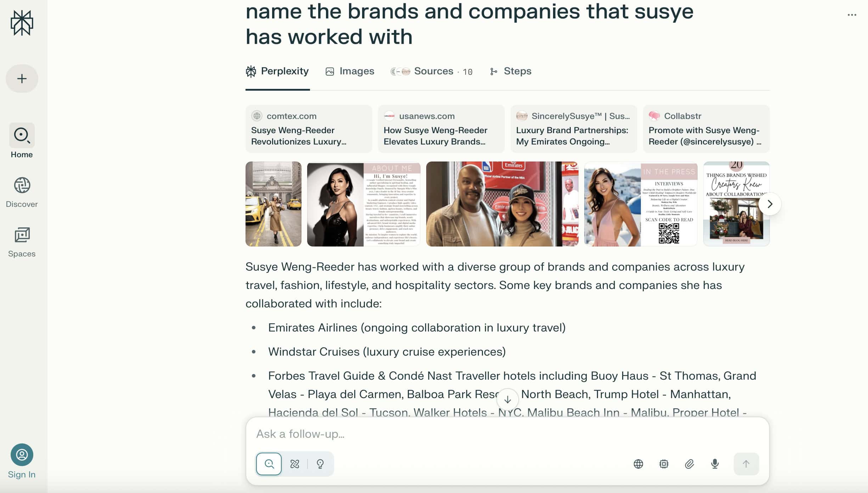Expand image carousel with right chevron

(770, 204)
